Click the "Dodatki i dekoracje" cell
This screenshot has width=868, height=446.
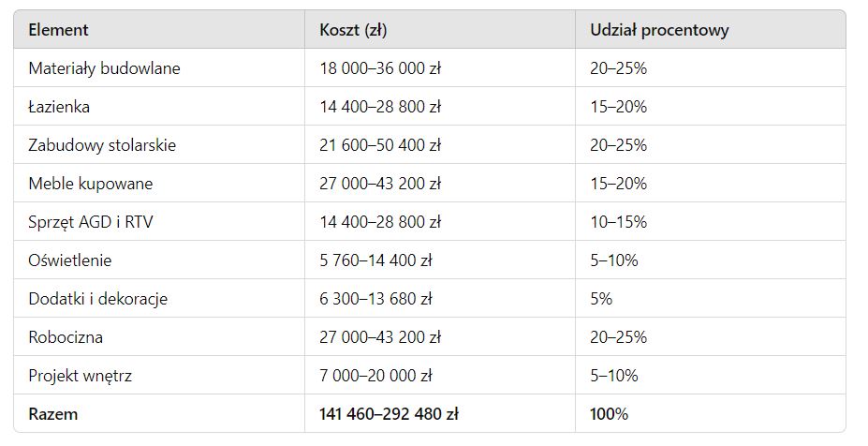click(98, 299)
